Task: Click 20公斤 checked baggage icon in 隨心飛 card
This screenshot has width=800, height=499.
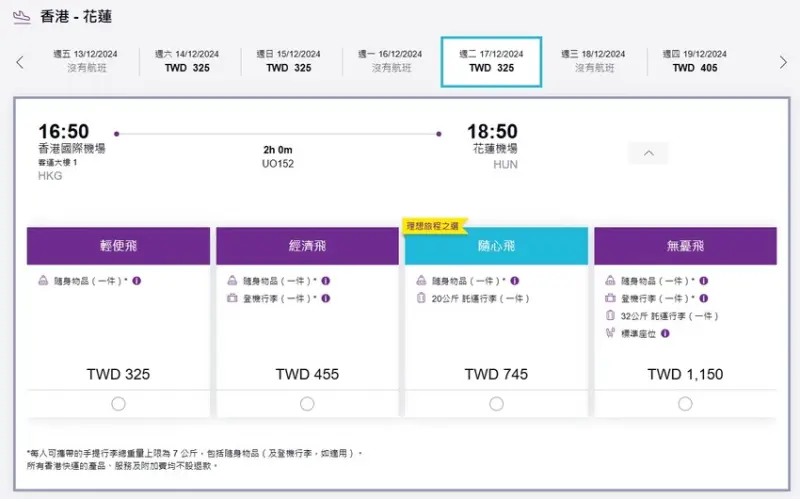Action: click(x=423, y=298)
